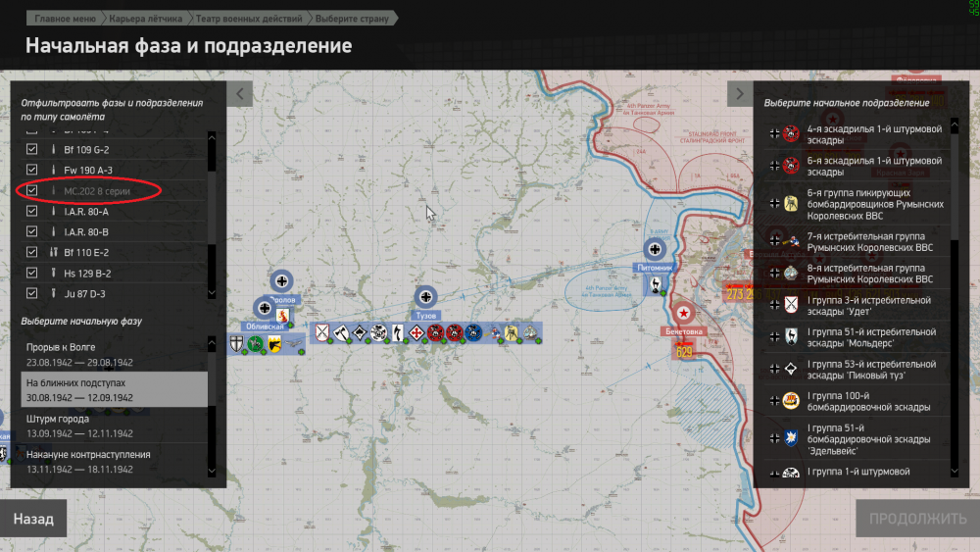Image resolution: width=980 pixels, height=552 pixels.
Task: Click unit list scroll-down arrow
Action: 955,472
